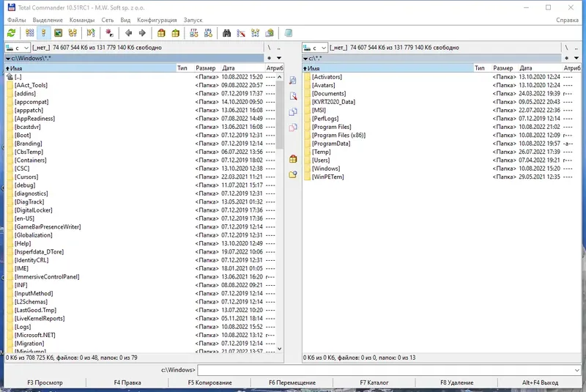The image size is (586, 392).
Task: Click the arrow before the c:\Windows\*.* path
Action: pyautogui.click(x=8, y=59)
